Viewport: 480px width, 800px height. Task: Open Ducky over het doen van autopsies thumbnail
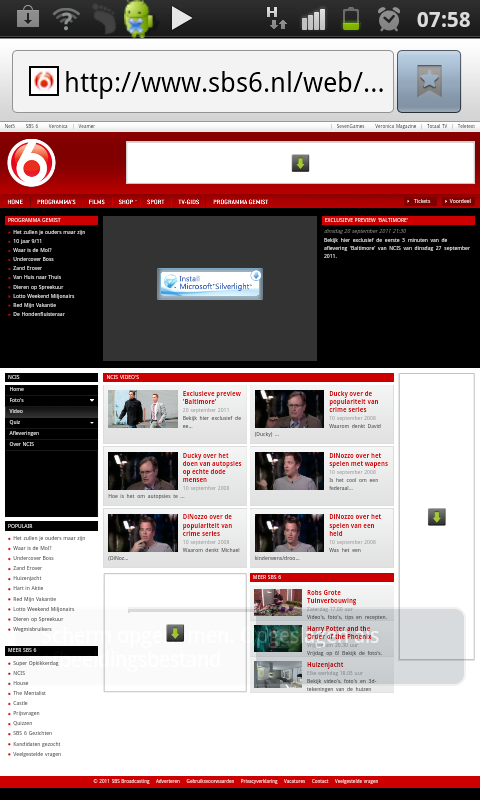click(143, 471)
